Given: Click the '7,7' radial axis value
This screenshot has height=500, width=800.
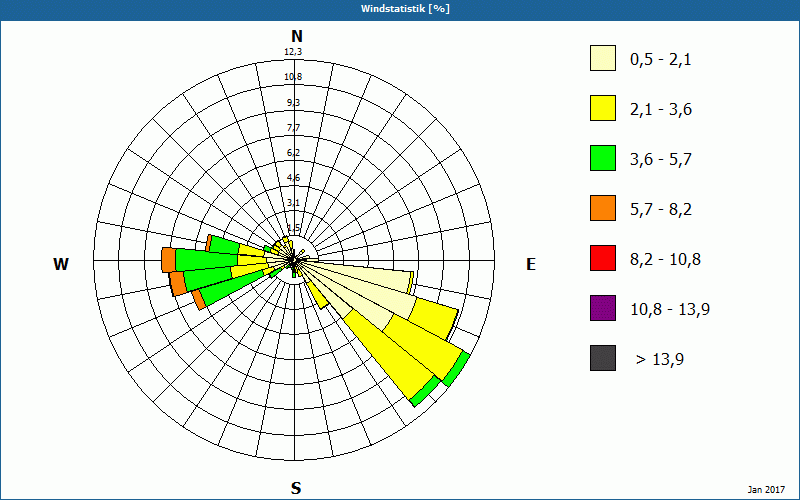Looking at the screenshot, I should (x=293, y=128).
